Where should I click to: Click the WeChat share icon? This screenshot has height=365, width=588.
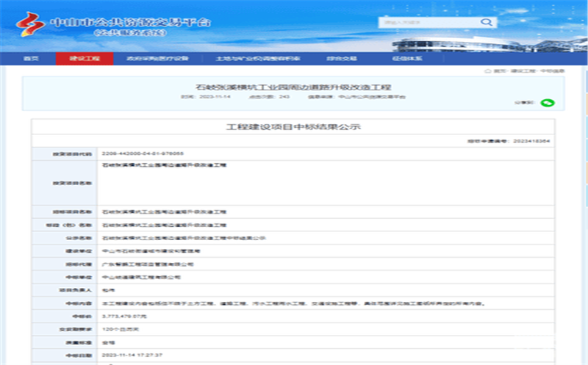[x=547, y=103]
